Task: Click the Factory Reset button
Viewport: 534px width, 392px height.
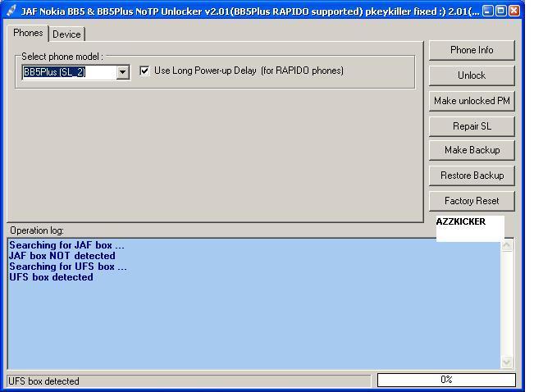Action: tap(472, 201)
